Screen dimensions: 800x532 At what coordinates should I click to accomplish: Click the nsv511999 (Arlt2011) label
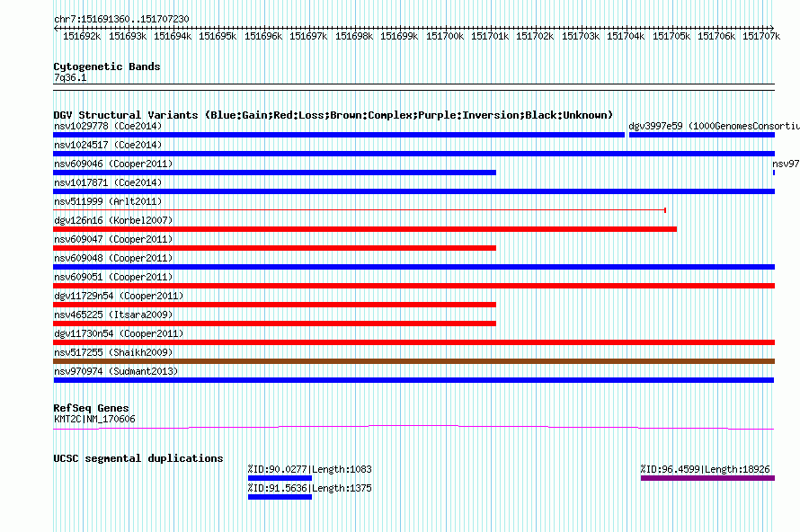(x=108, y=201)
